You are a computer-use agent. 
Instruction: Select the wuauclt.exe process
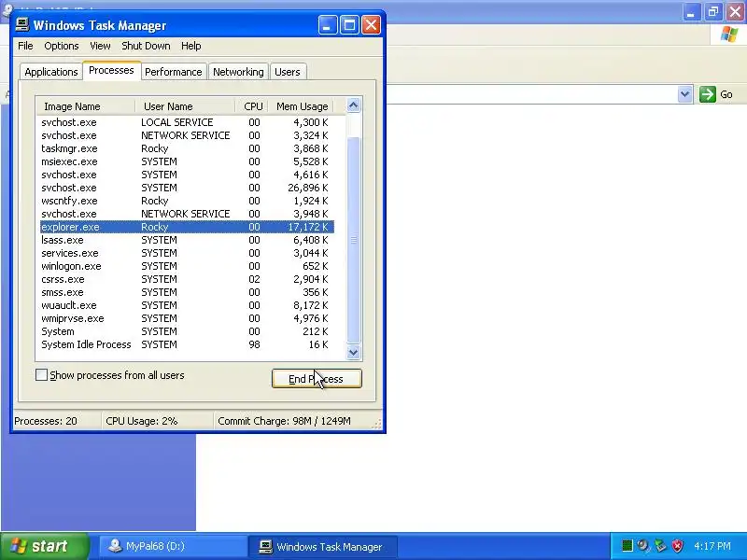click(x=187, y=305)
